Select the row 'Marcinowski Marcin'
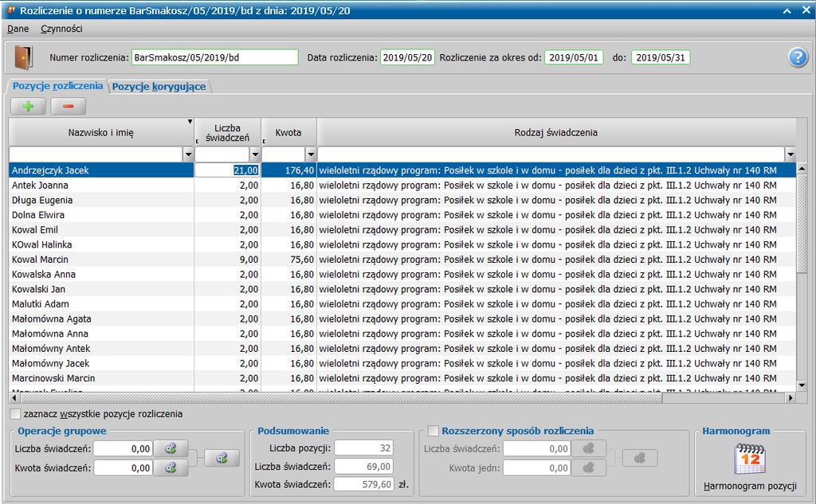Image resolution: width=816 pixels, height=504 pixels. tap(402, 378)
